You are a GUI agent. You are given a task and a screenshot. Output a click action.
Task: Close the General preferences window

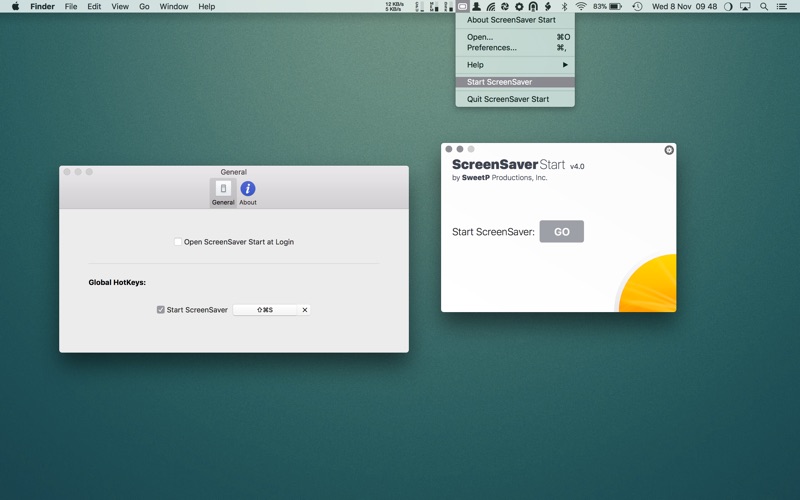click(x=67, y=172)
